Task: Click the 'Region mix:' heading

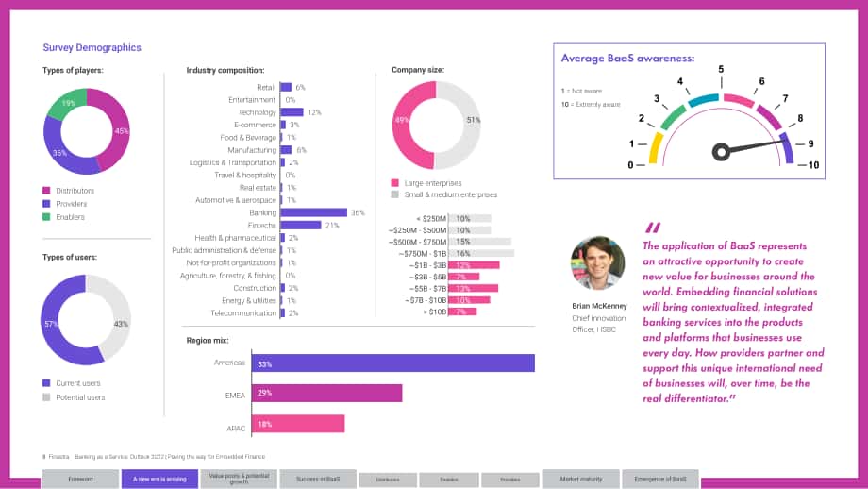Action: (208, 341)
